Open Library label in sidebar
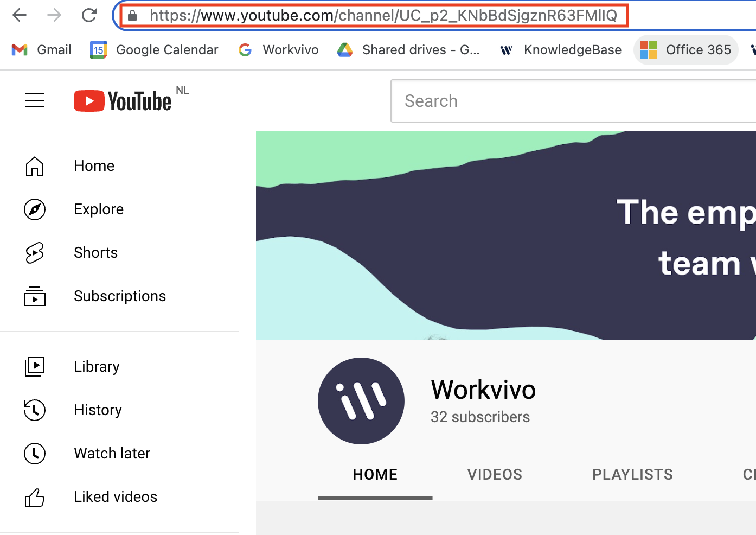Image resolution: width=756 pixels, height=535 pixels. 97,367
